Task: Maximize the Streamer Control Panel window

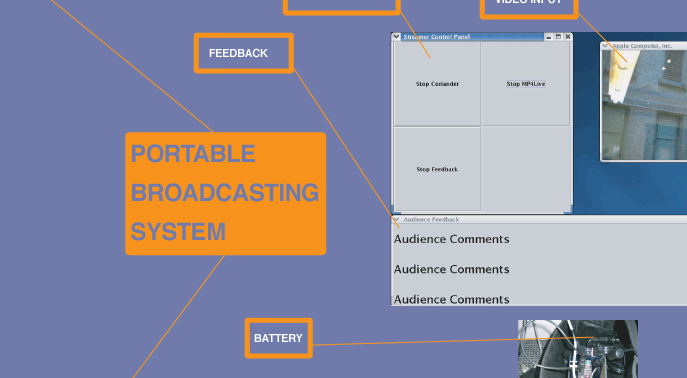Action: coord(559,37)
